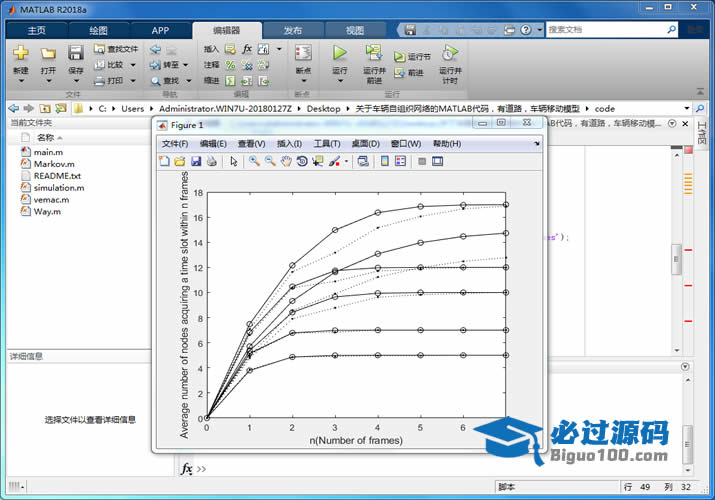
Task: Click the Print (打印) icon in ribbon
Action: pyautogui.click(x=99, y=81)
